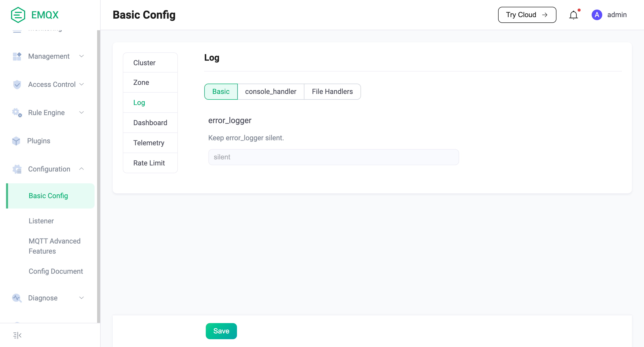Click the Save button
644x347 pixels.
click(x=221, y=331)
